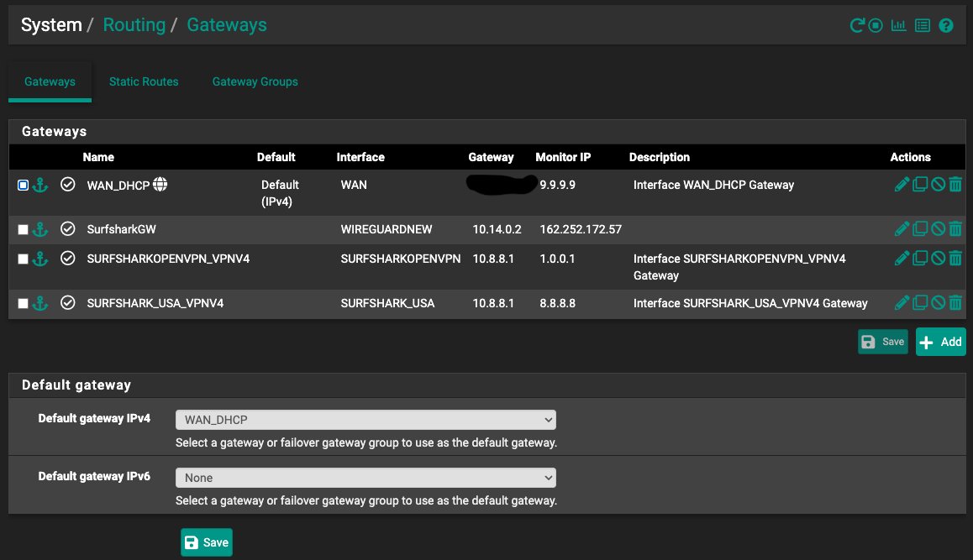
Task: Click the Monitor IP column header
Action: [564, 158]
